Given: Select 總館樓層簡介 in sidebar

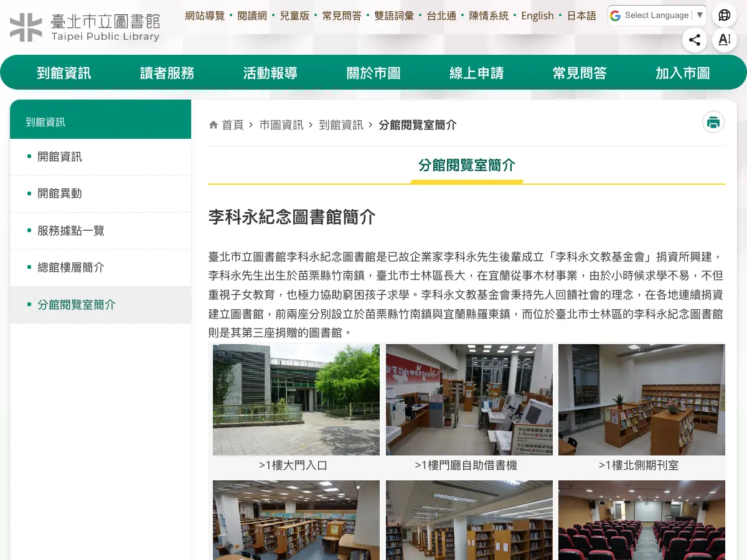Looking at the screenshot, I should (x=100, y=268).
